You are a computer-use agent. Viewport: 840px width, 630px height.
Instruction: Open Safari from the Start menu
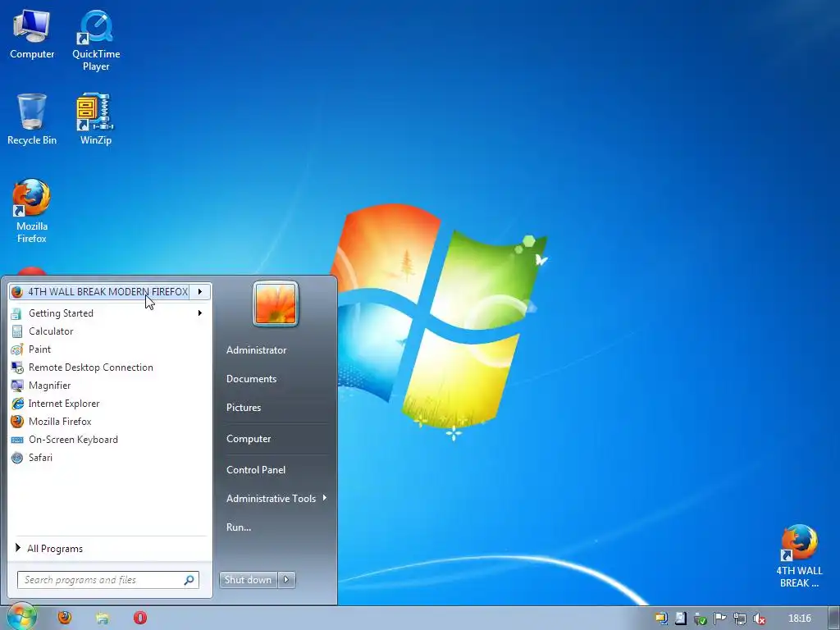point(107,458)
